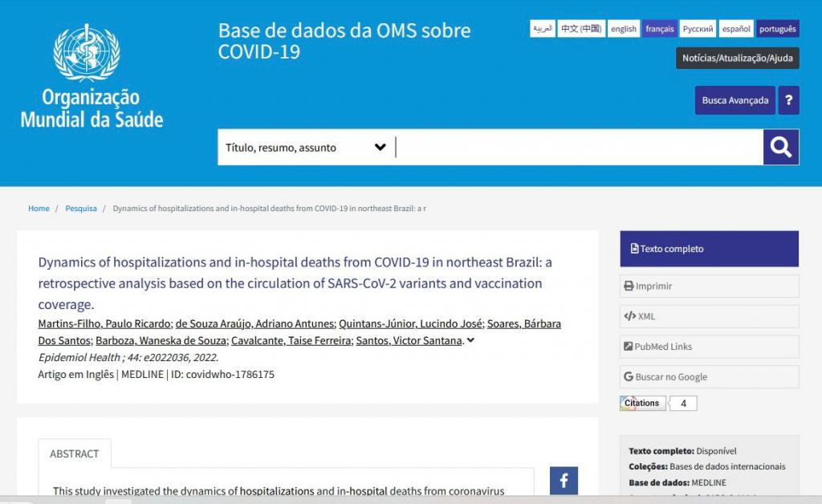Search the title with Buscar no Google
822x504 pixels.
pyautogui.click(x=709, y=377)
